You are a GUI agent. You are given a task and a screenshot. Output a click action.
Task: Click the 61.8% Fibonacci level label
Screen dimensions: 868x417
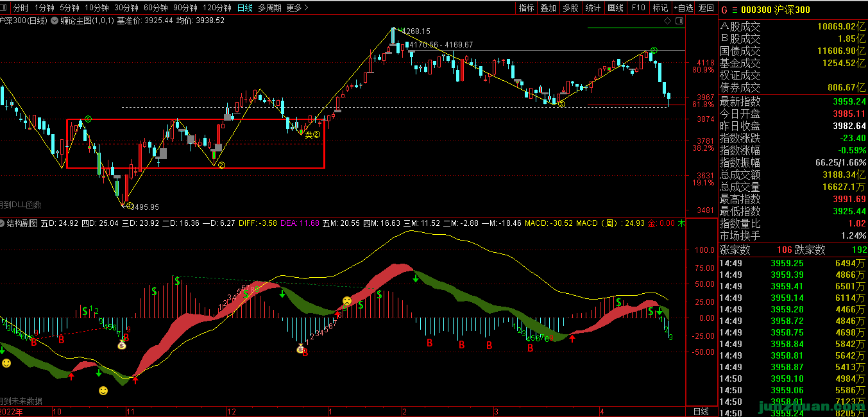(703, 104)
